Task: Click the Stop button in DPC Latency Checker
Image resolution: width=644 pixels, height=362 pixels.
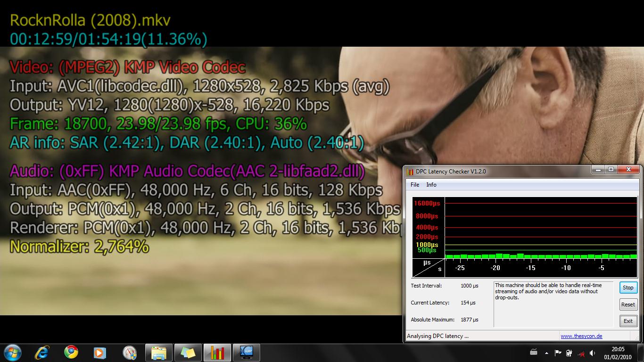Action: click(628, 288)
